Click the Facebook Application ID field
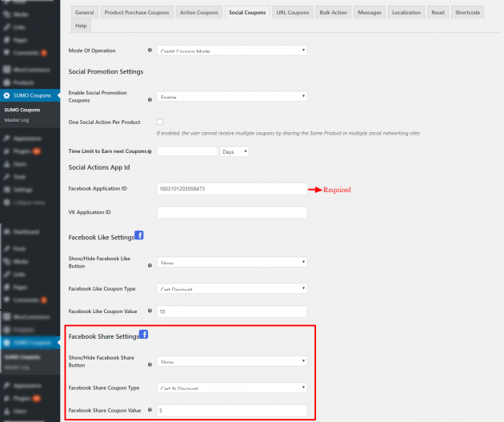This screenshot has height=422, width=504. (232, 189)
